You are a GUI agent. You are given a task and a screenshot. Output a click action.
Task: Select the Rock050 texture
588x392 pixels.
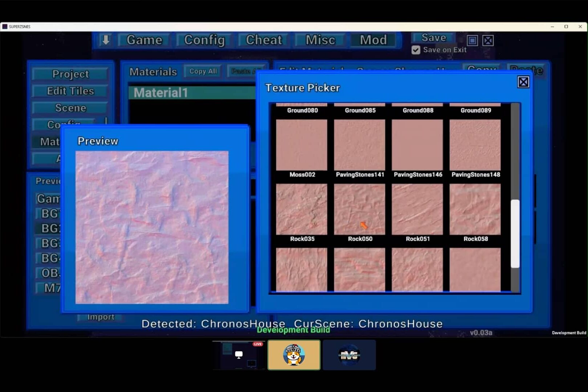360,209
